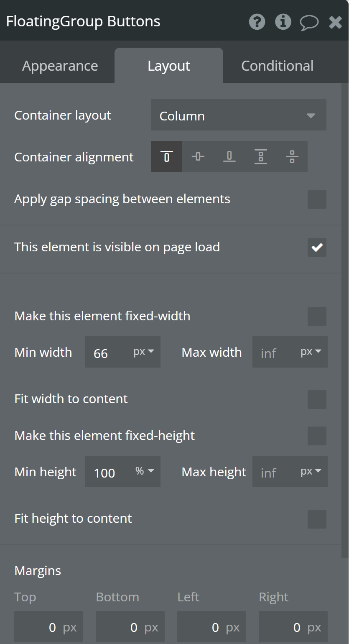Enable gap spacing between elements

pos(317,199)
